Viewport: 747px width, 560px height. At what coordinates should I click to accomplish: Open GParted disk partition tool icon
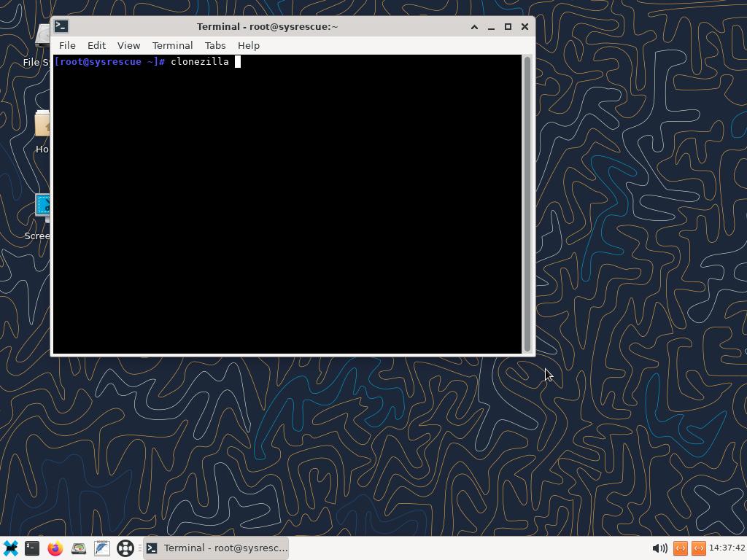[x=79, y=548]
